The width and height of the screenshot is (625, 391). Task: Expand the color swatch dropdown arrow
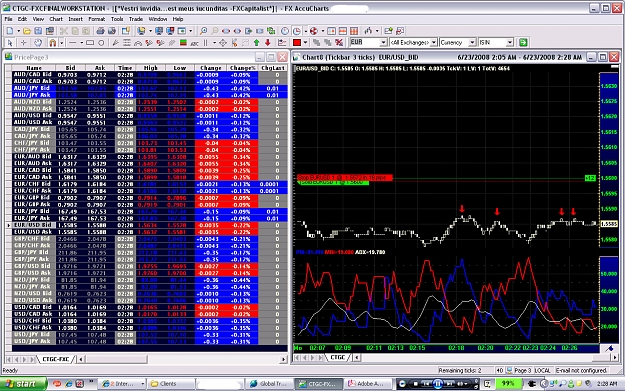305,42
